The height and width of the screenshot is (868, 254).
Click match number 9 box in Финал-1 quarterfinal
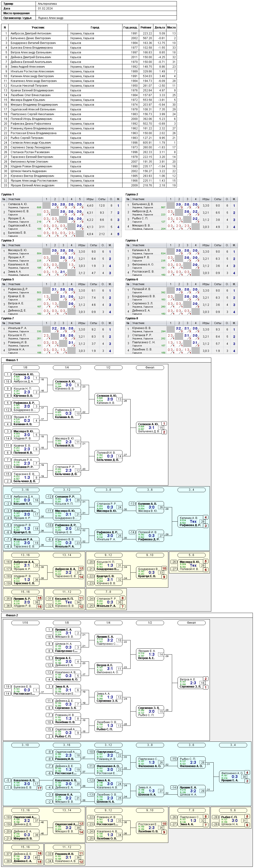pos(78,385)
